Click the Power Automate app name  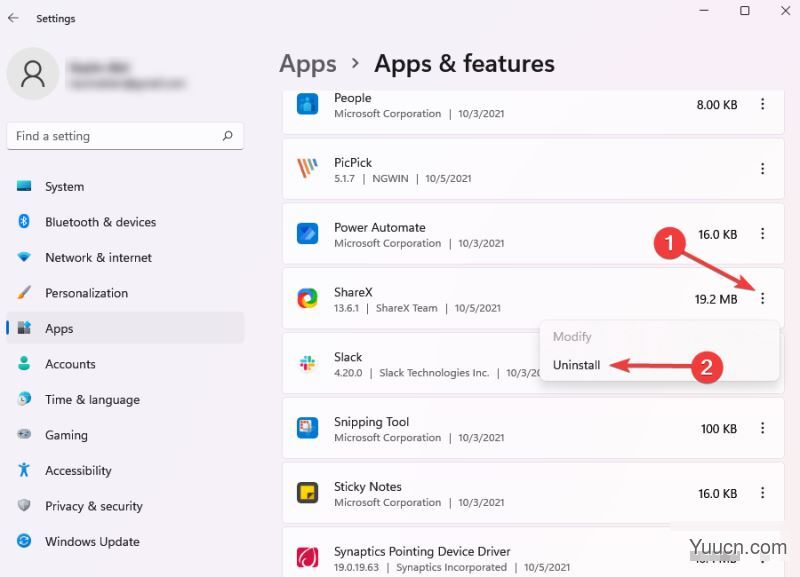(380, 227)
